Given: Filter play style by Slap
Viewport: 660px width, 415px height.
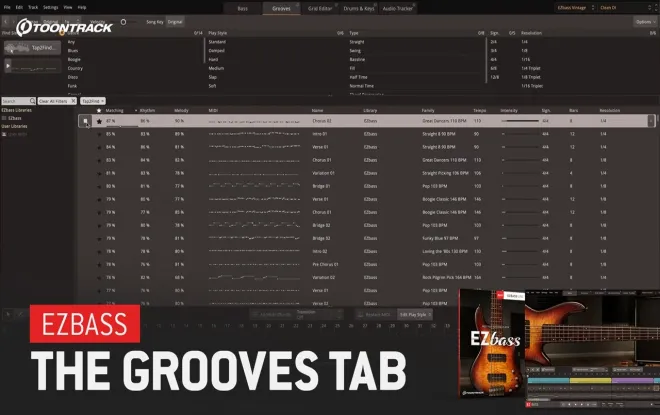Looking at the screenshot, I should point(213,77).
